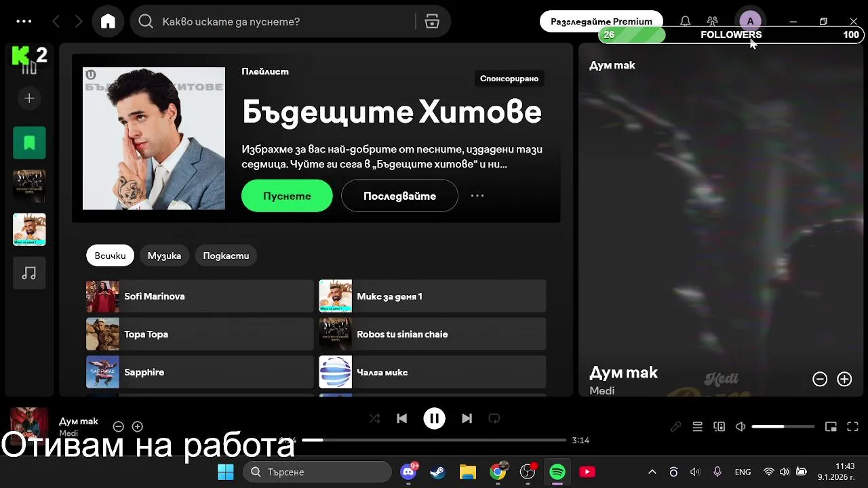The image size is (868, 488).
Task: Select the 'Музика' filter chip
Action: tap(164, 256)
